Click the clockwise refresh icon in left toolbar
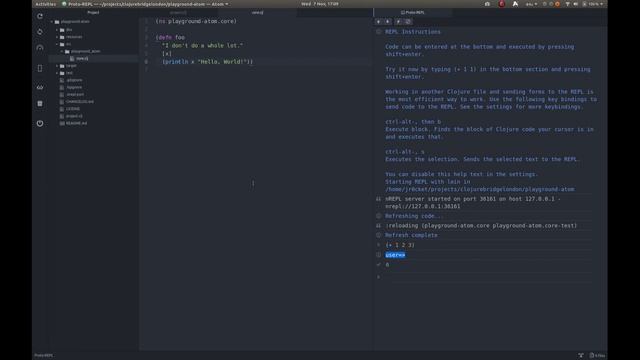The image size is (640, 360). click(40, 16)
